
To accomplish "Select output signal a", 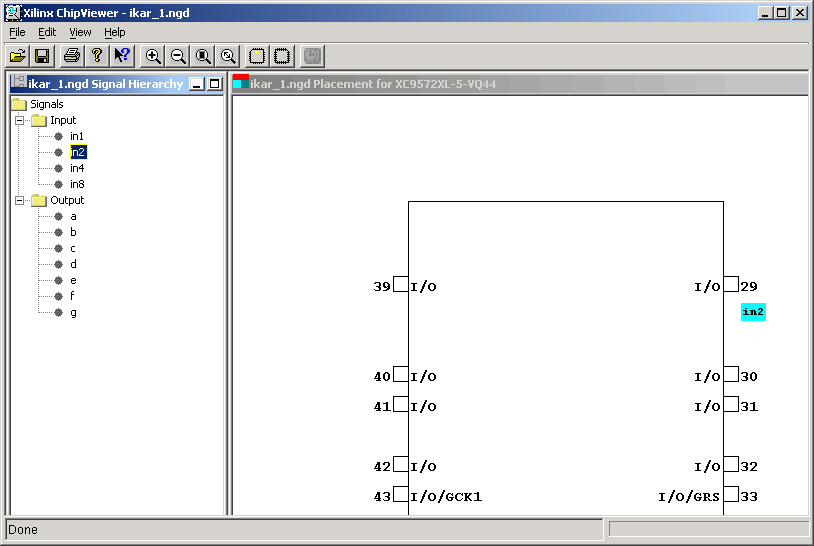I will click(x=73, y=216).
